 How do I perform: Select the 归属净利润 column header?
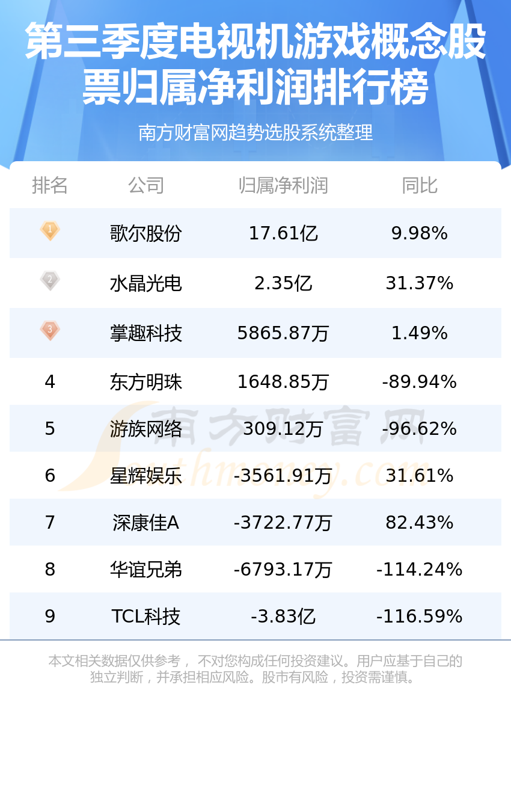click(x=283, y=185)
